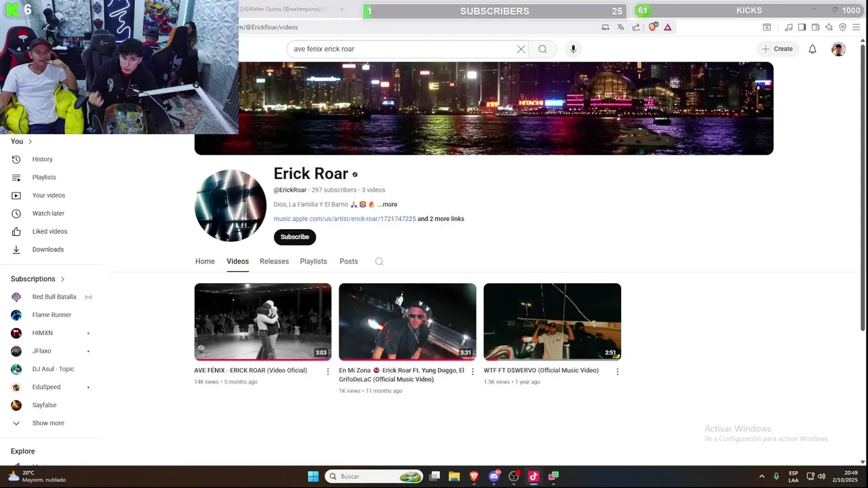Open the AVE FÉNIX - ERICK ROAR title

pyautogui.click(x=251, y=371)
